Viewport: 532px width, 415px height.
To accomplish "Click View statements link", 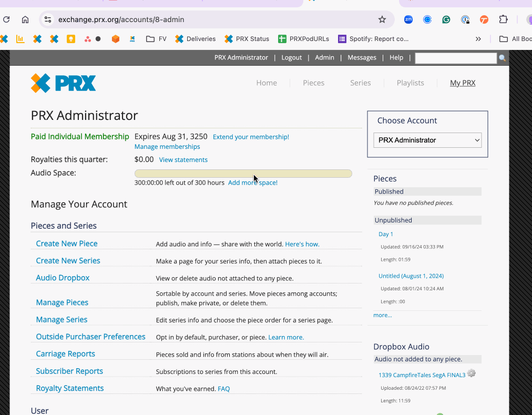I will click(183, 159).
